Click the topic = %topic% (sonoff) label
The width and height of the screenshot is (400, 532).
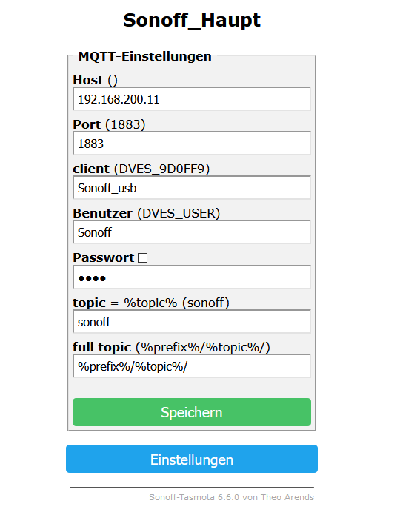pos(151,303)
